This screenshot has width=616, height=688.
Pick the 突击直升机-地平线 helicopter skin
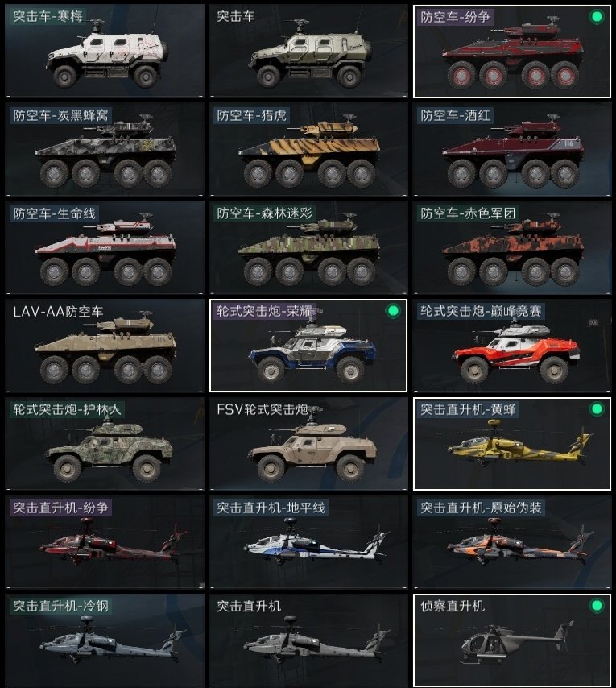(308, 542)
